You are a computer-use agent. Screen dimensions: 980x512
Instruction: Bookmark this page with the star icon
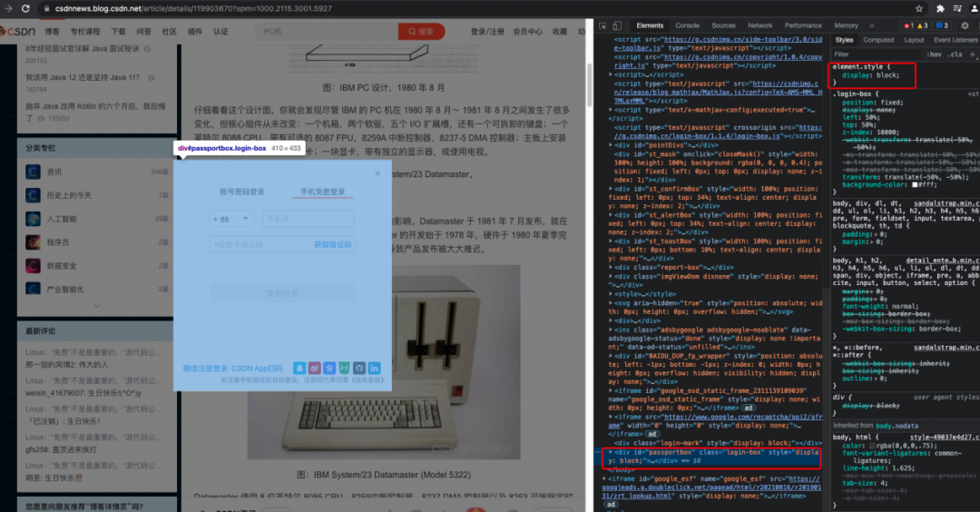point(919,8)
